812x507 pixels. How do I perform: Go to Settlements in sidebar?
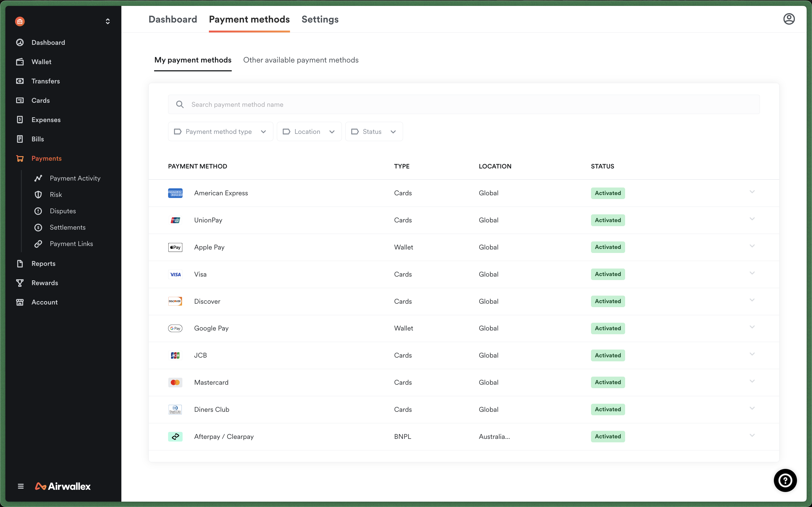[67, 227]
